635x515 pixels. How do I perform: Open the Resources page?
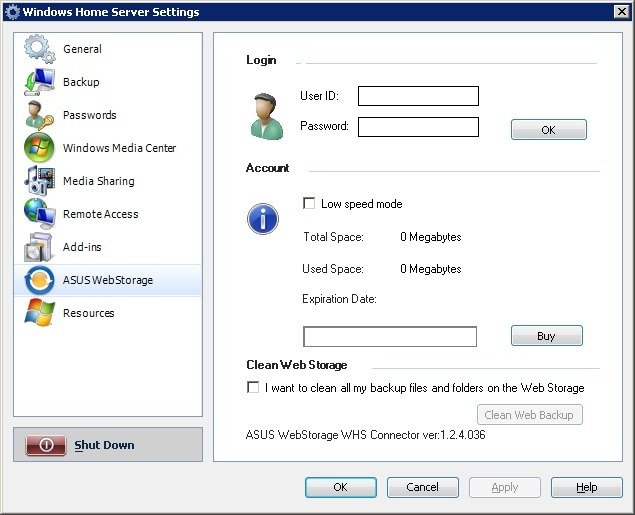click(x=108, y=313)
